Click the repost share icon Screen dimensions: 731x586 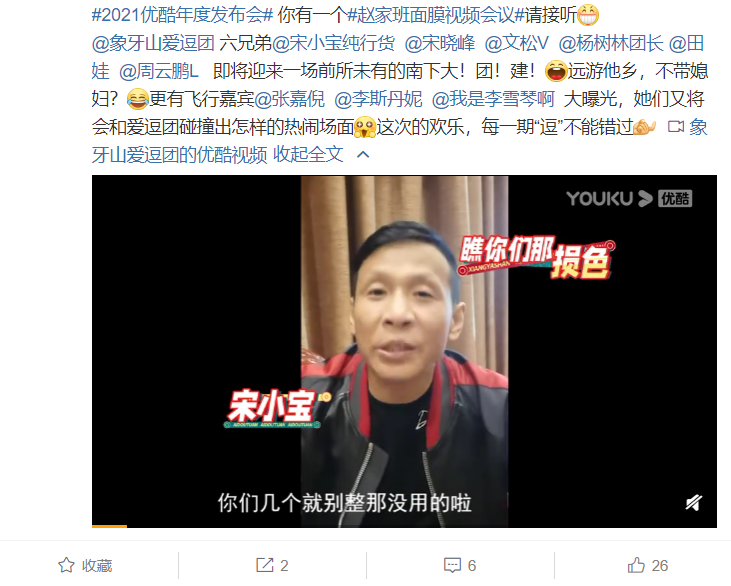265,565
